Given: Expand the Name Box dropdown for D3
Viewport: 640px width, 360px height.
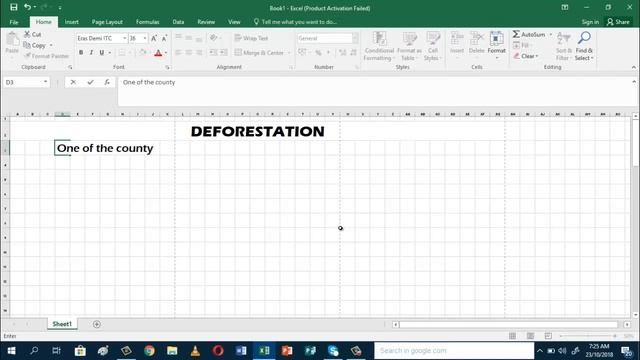Looking at the screenshot, I should [45, 82].
